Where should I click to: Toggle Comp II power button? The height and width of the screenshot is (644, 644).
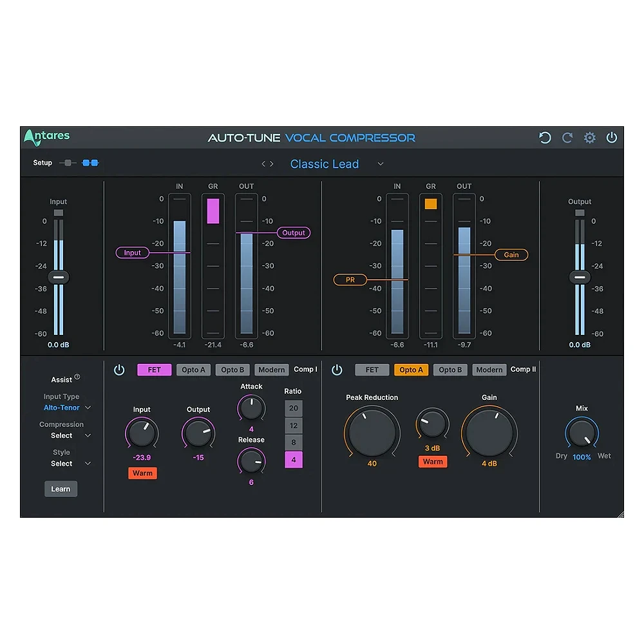tap(337, 370)
